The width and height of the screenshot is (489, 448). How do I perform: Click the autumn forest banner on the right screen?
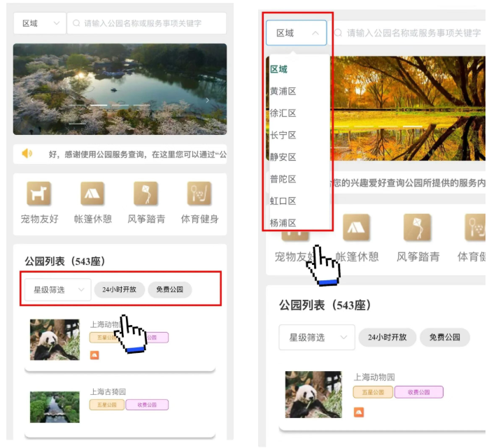[x=409, y=108]
